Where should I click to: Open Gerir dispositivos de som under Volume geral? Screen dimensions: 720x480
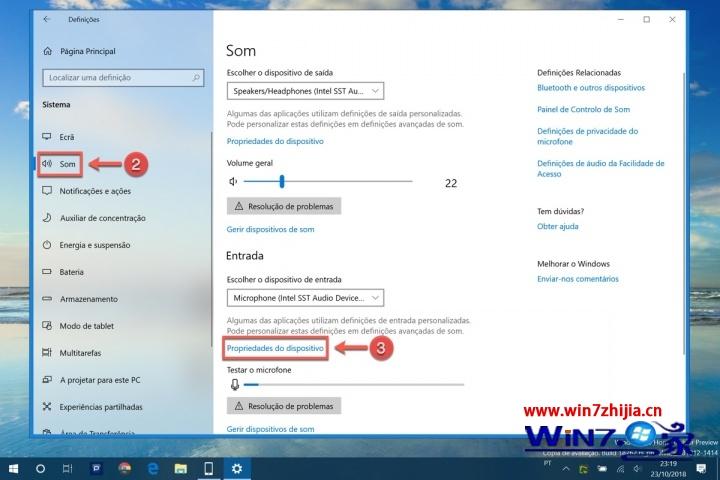pyautogui.click(x=270, y=229)
